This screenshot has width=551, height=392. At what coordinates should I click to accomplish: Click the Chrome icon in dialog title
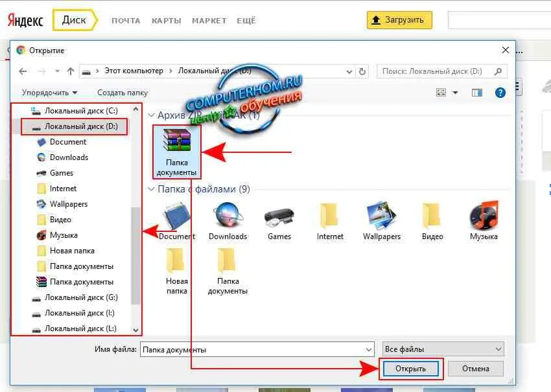point(21,51)
